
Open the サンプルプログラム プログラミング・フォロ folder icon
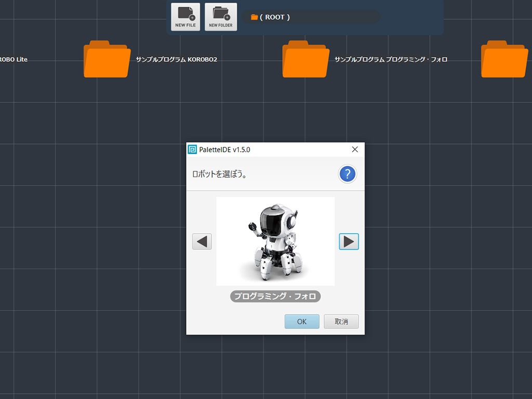[305, 59]
